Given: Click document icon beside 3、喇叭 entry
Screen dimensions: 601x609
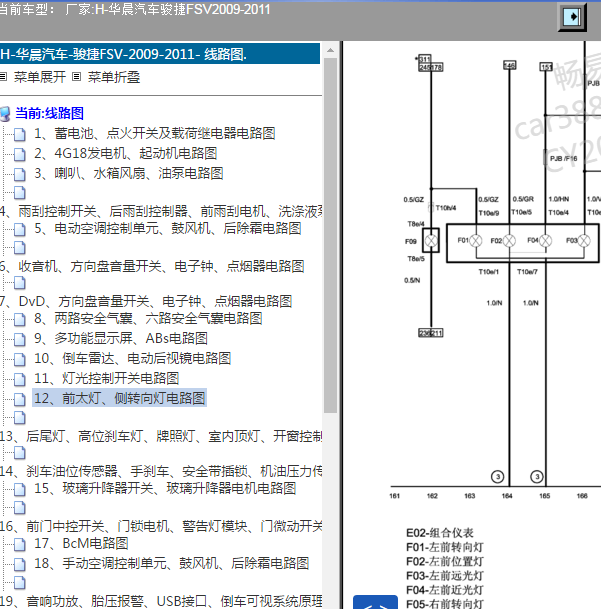Looking at the screenshot, I should 20,174.
